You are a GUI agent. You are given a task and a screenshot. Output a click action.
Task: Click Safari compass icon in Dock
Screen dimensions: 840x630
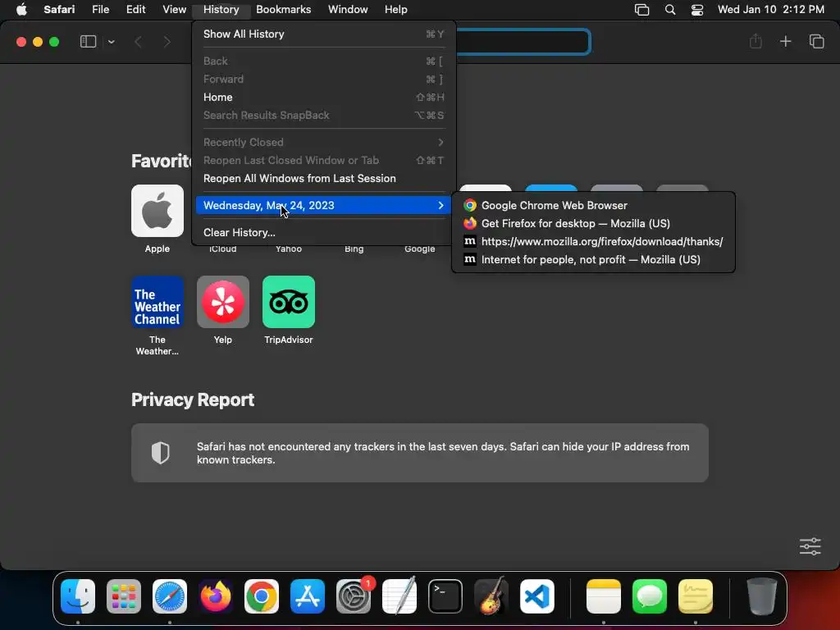pos(170,596)
